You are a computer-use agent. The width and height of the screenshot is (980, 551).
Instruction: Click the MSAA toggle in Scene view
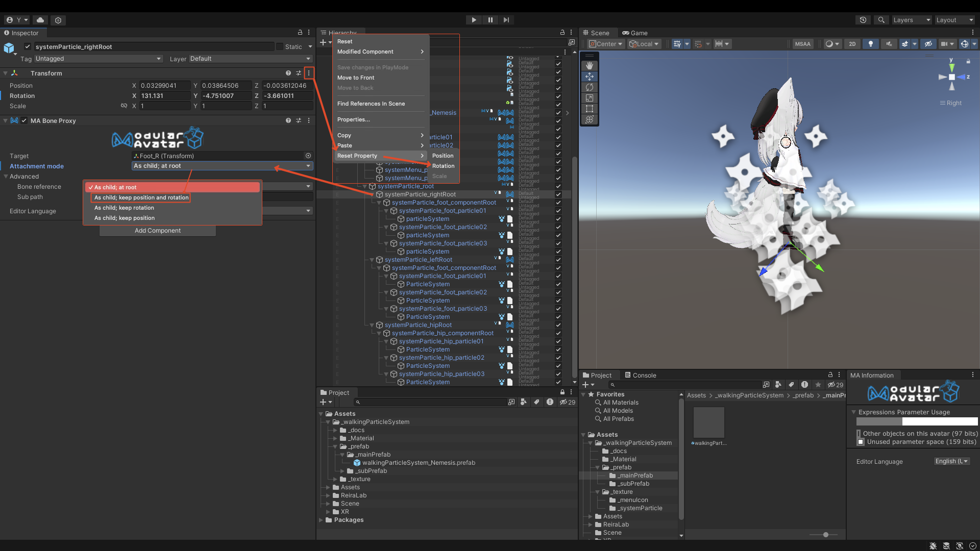(x=803, y=44)
